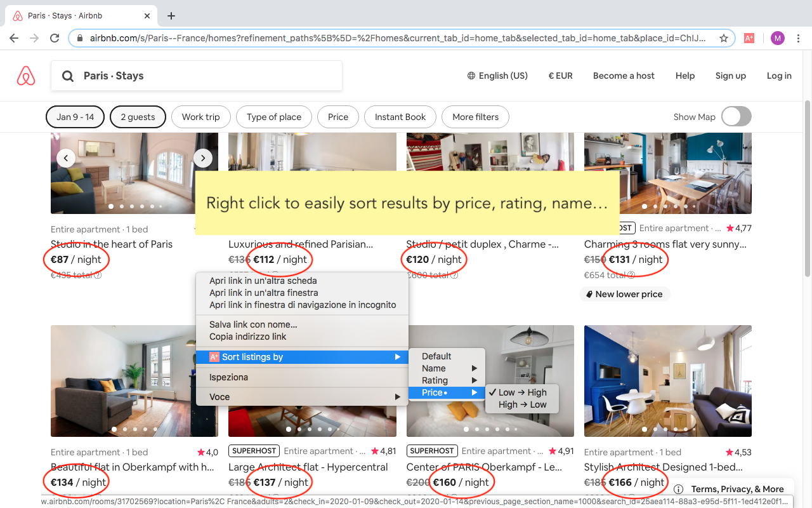This screenshot has height=508, width=812.
Task: Choose Apri link in finestra incognito
Action: [301, 305]
